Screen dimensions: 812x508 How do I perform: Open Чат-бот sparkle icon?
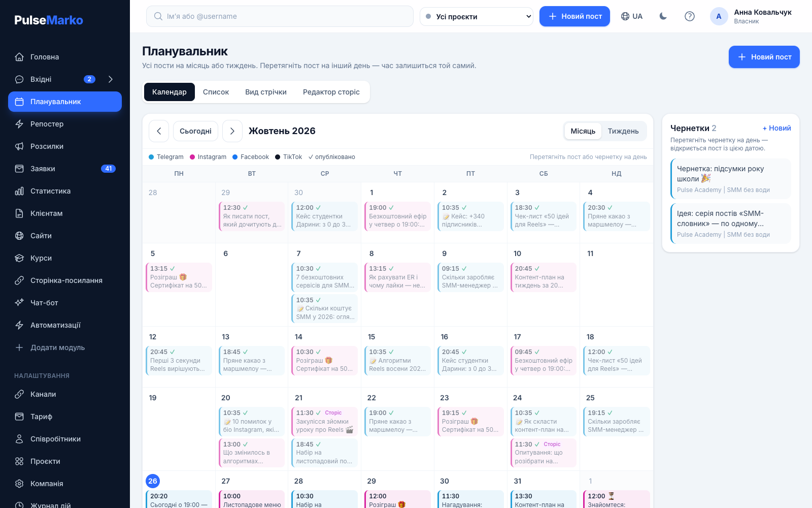(19, 303)
